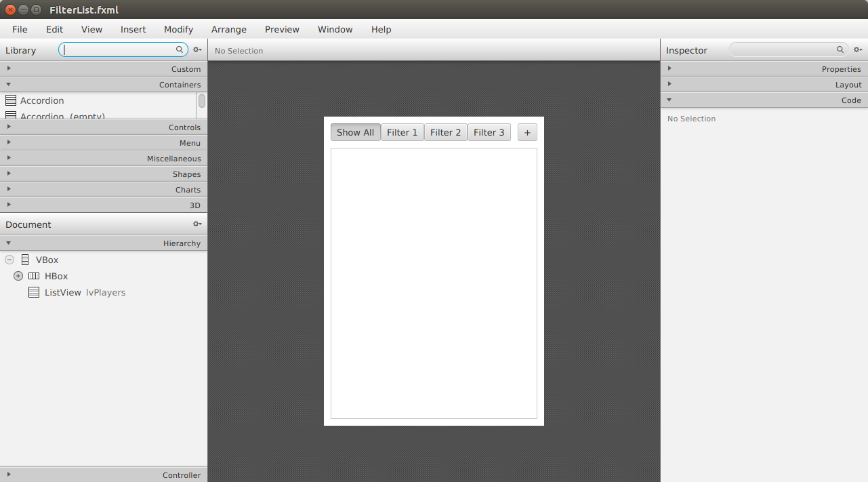Expand the HBox node in the Hierarchy
The height and width of the screenshot is (482, 868).
(18, 275)
